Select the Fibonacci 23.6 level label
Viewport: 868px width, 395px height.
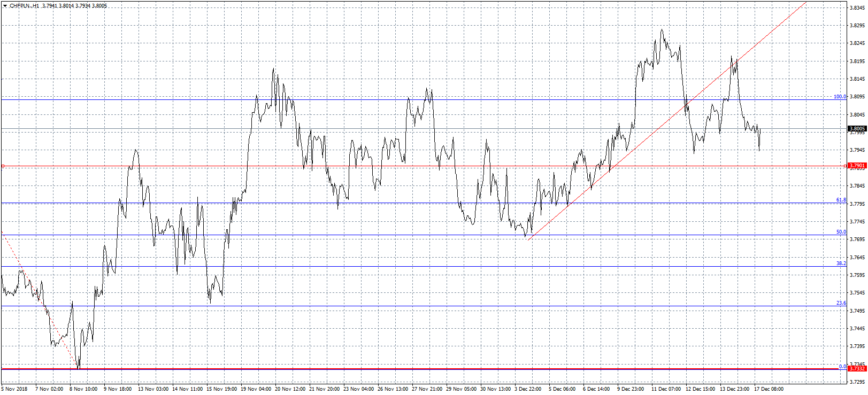841,303
